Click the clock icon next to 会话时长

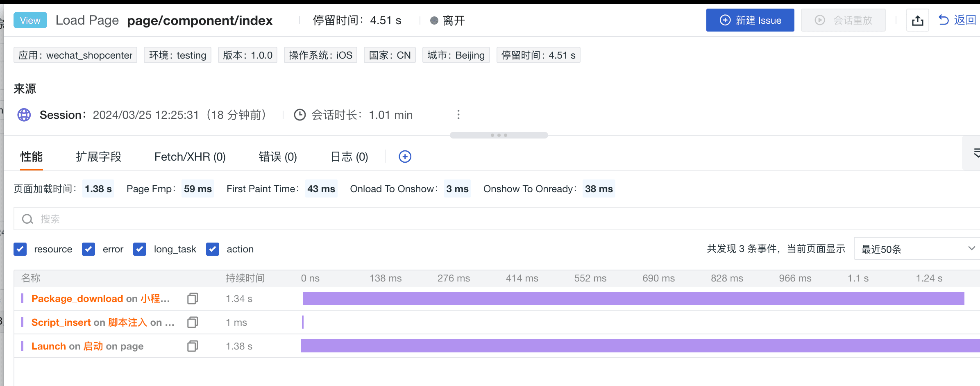coord(300,115)
